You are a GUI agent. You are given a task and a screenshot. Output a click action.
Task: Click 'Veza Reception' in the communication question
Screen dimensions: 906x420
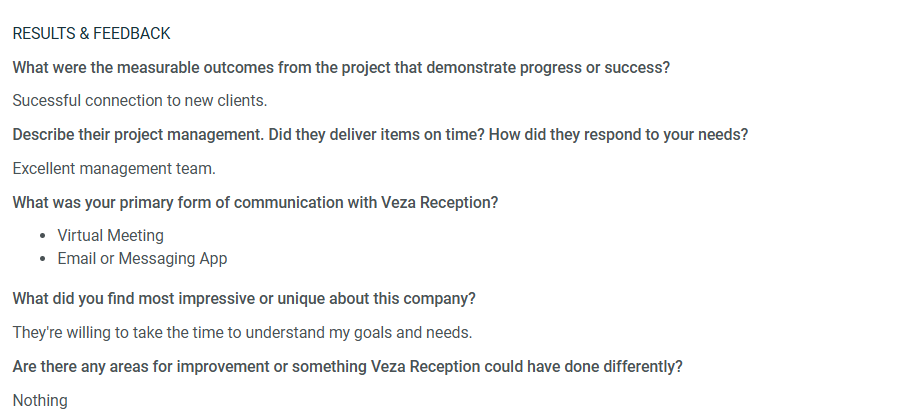[436, 203]
